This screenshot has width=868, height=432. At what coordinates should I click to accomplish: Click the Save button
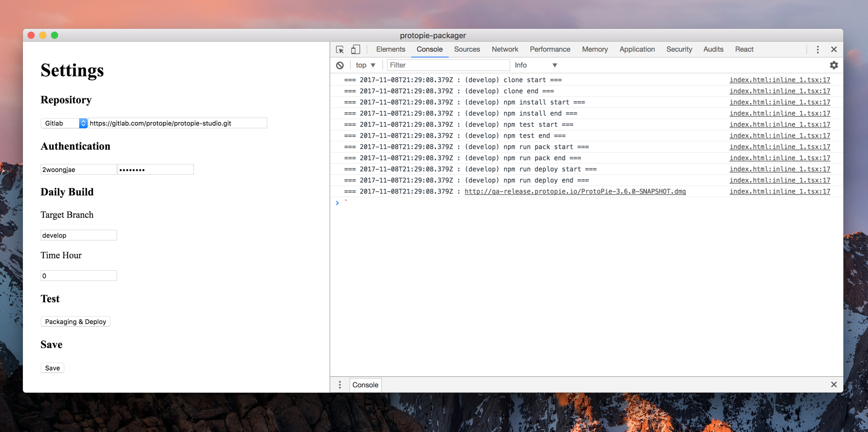coord(52,368)
